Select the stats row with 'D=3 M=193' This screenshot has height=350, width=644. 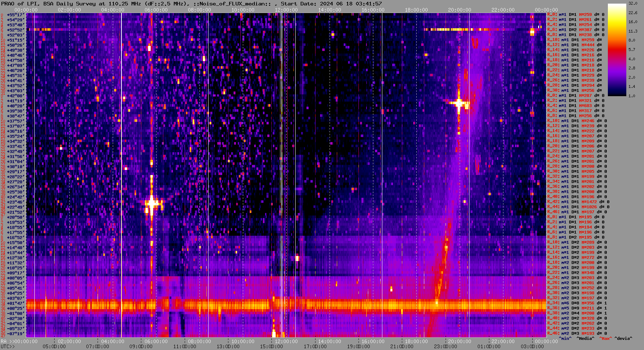coord(577,333)
